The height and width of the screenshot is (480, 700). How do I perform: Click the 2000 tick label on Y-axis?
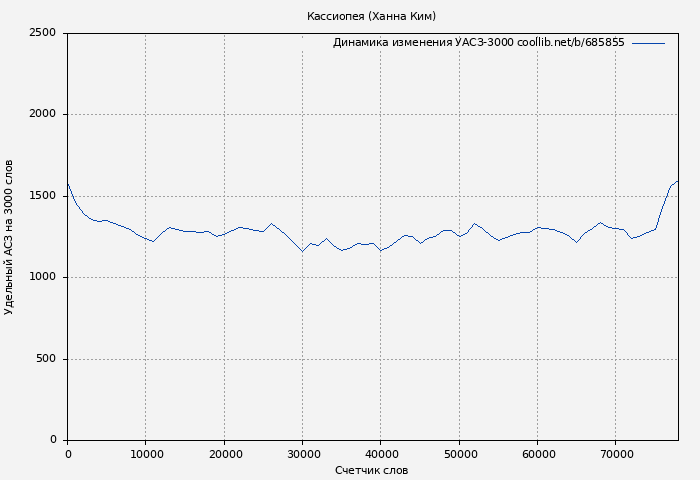42,114
